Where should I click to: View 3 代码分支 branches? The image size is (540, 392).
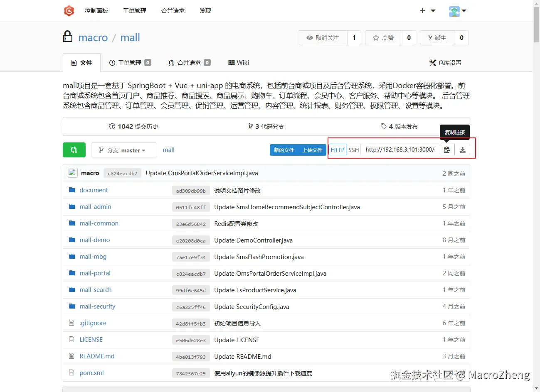click(266, 127)
